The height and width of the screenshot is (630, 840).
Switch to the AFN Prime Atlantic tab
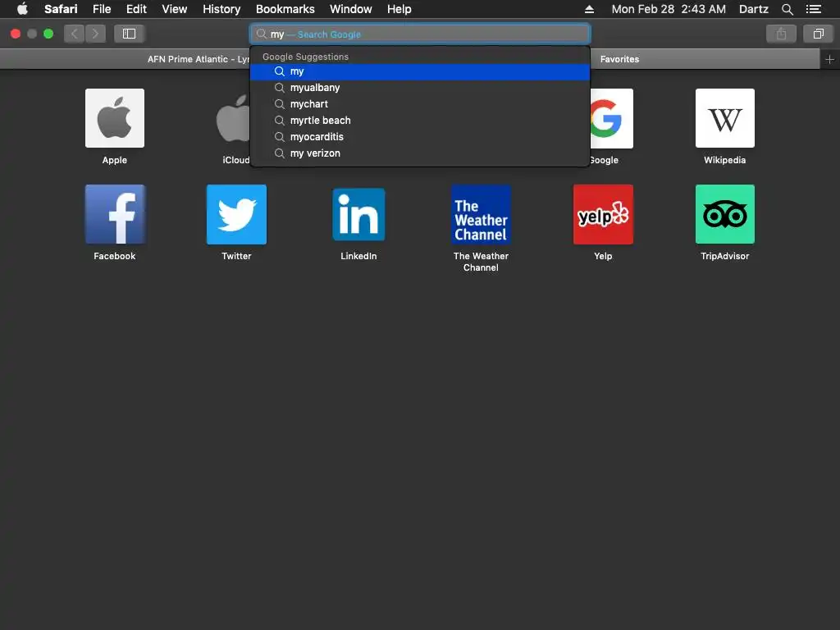pos(126,59)
